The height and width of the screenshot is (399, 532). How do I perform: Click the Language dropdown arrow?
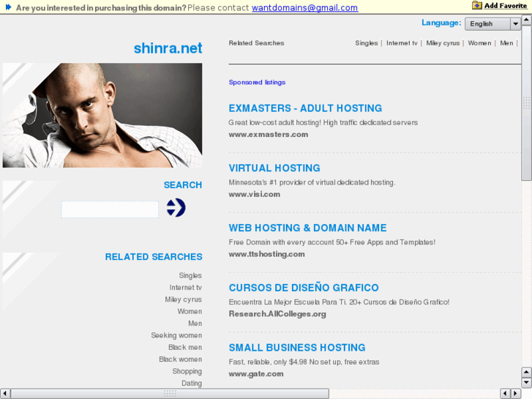pos(515,23)
